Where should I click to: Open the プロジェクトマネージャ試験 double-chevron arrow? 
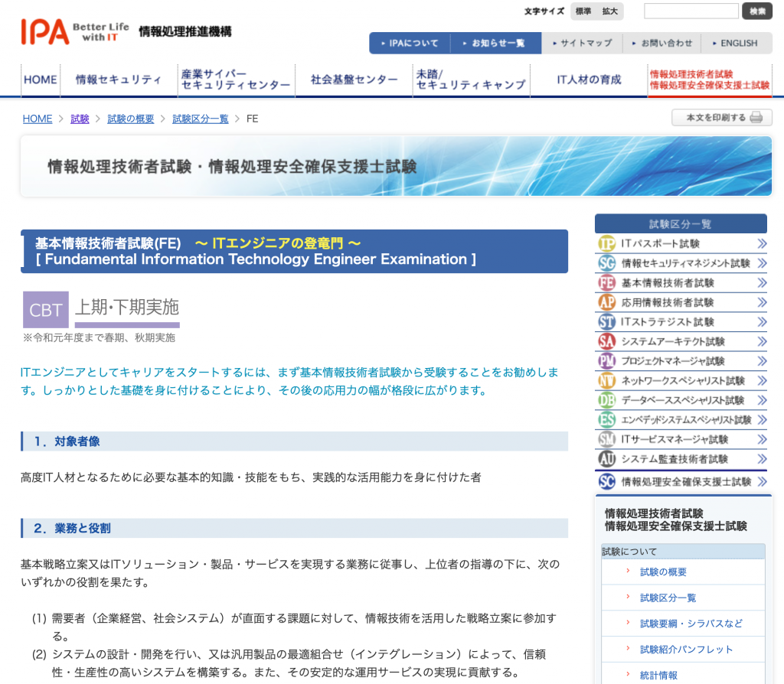tap(762, 360)
